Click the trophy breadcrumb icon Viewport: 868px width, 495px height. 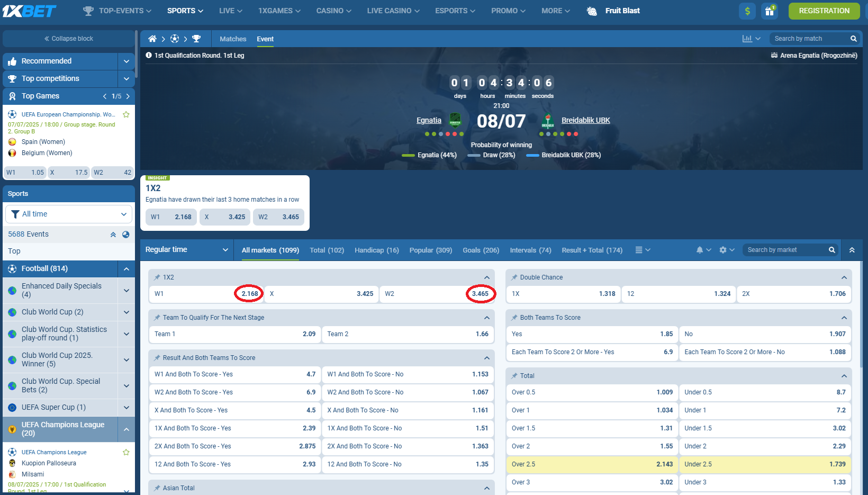196,39
